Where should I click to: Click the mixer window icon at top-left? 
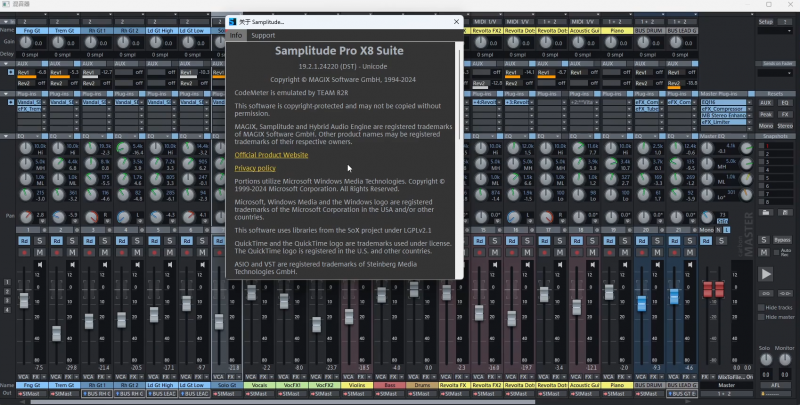(x=6, y=4)
